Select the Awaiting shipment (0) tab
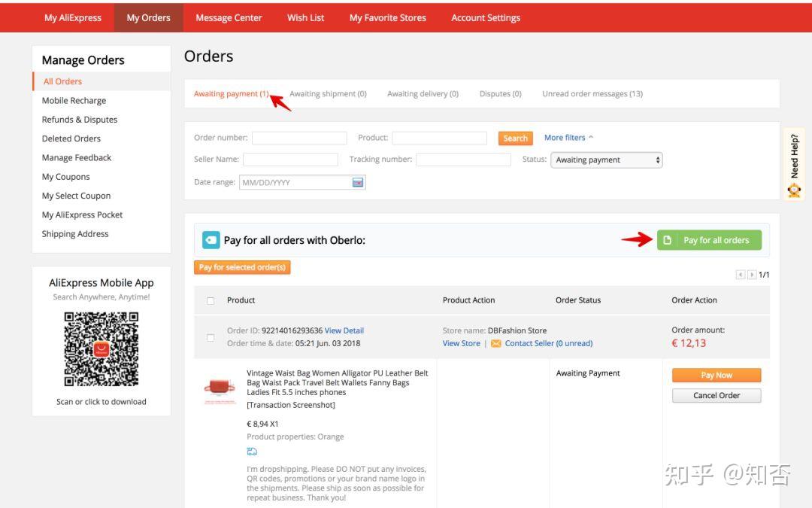 pyautogui.click(x=329, y=94)
